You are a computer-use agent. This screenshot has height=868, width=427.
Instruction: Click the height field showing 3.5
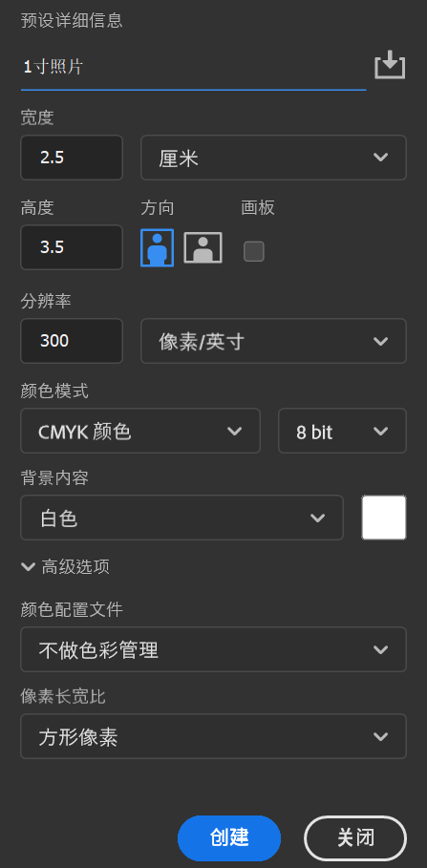pos(72,247)
